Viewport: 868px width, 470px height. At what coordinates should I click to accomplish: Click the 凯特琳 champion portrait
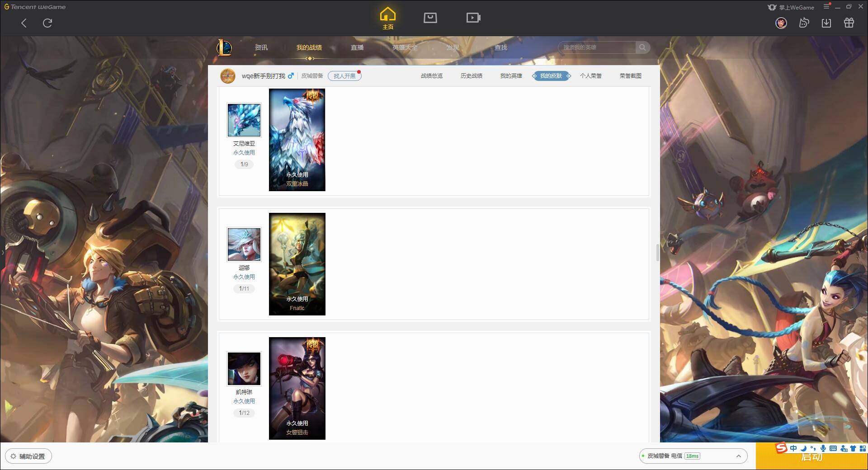(x=244, y=369)
